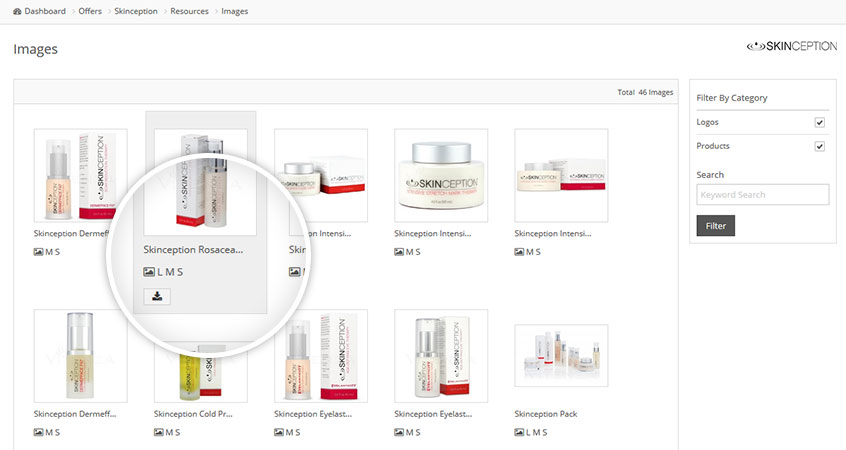Click 'Filter By Category' heading

(x=732, y=98)
